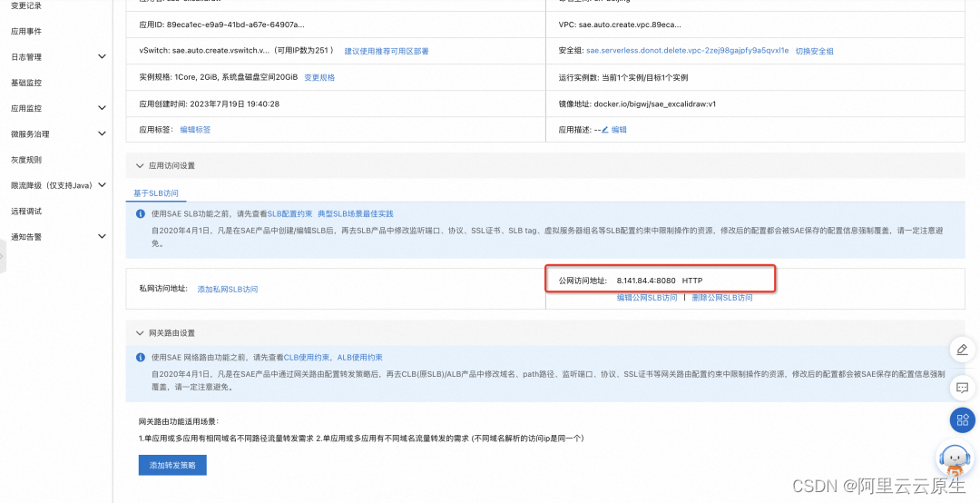Click the 运行实例数 text
The height and width of the screenshot is (503, 980).
point(623,77)
